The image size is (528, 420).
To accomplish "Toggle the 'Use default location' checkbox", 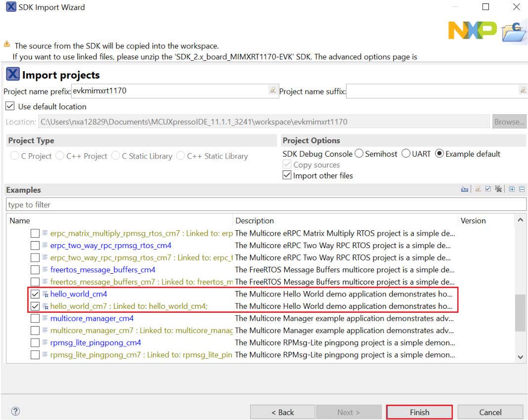I will coord(9,107).
